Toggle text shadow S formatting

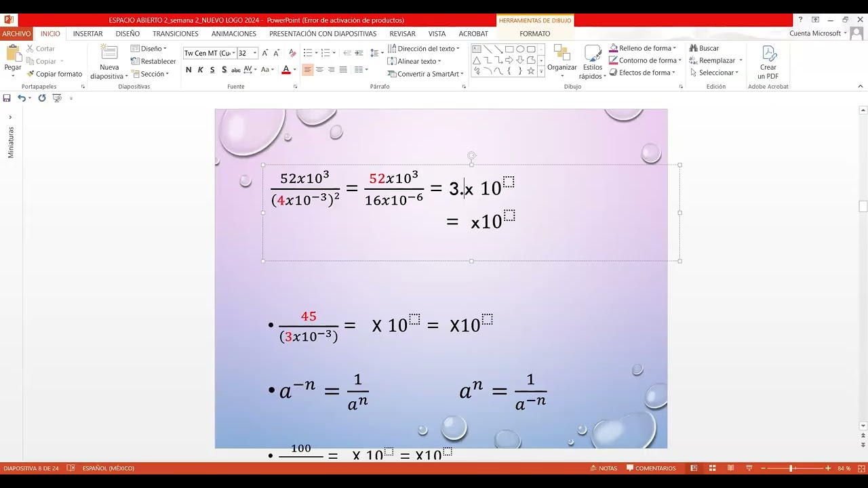(224, 70)
